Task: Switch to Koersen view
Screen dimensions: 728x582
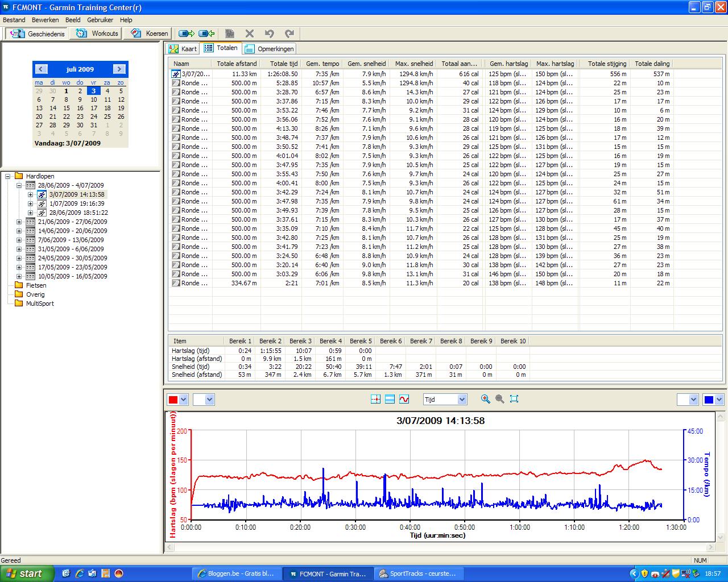Action: (148, 34)
